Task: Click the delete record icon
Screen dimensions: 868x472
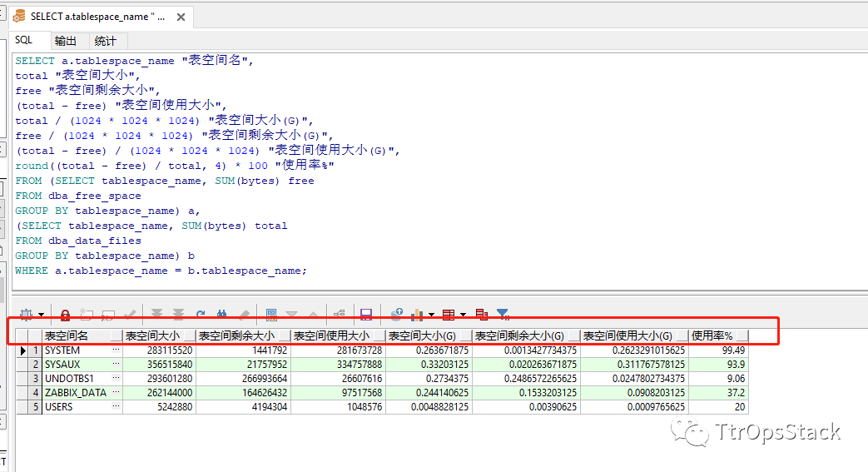Action: pos(108,315)
